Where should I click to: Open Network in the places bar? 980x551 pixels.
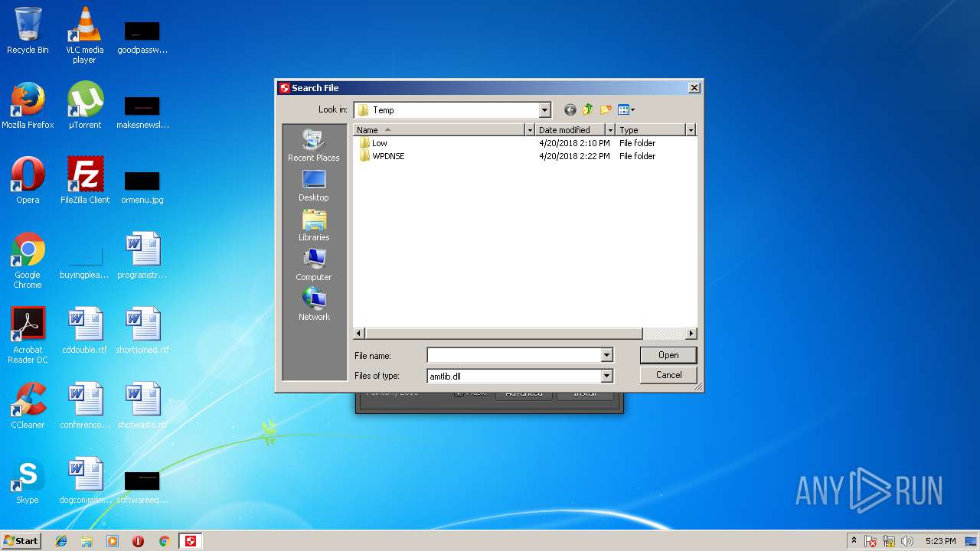314,305
